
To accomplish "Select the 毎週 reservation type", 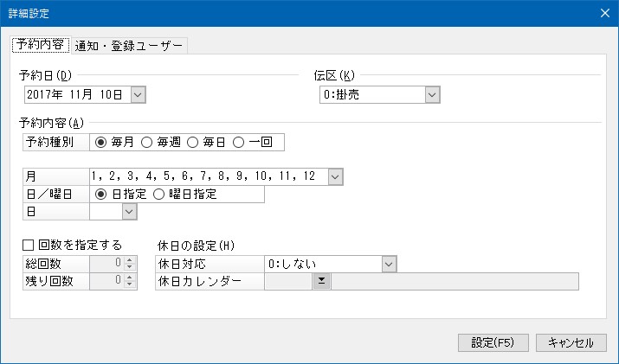I will 146,142.
